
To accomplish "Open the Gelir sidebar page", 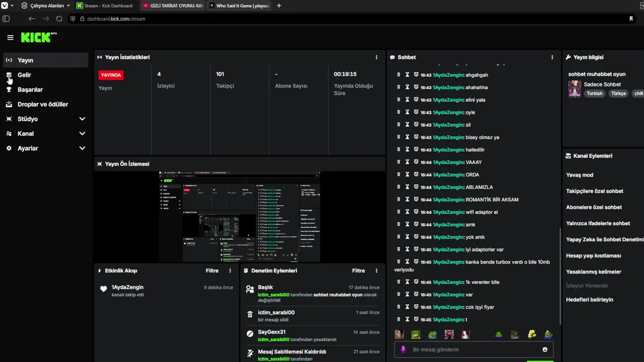I will (x=45, y=74).
